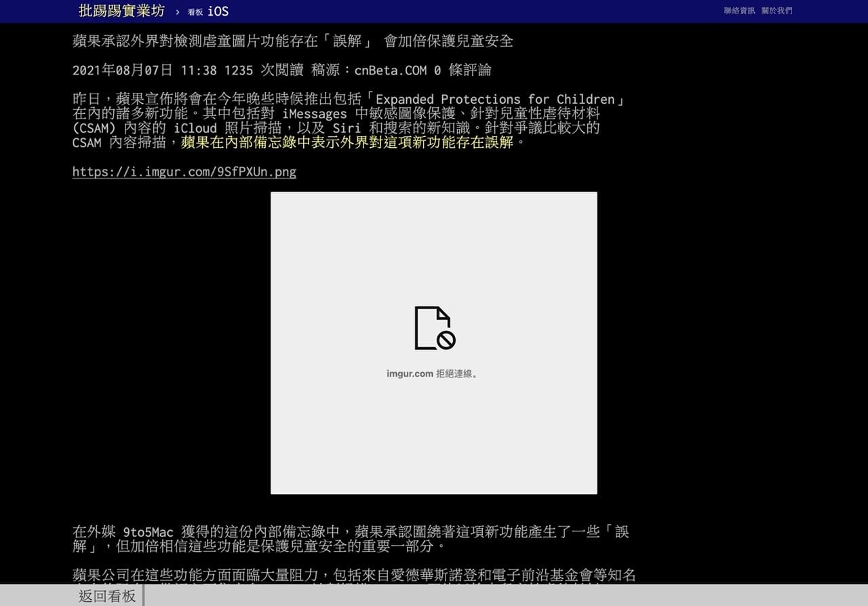Click the article headline about 蘋果承認外界
Screen dimensions: 868x606
pyautogui.click(x=293, y=41)
